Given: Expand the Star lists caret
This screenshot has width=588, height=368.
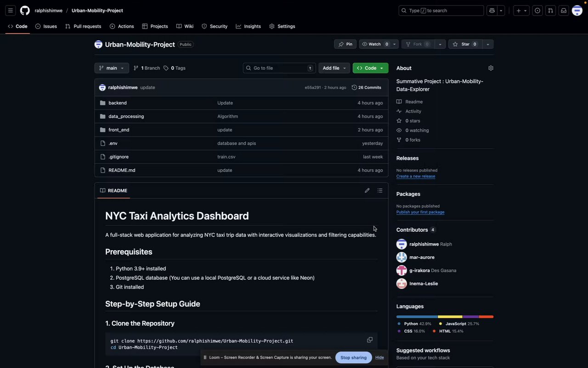Looking at the screenshot, I should click(x=487, y=44).
